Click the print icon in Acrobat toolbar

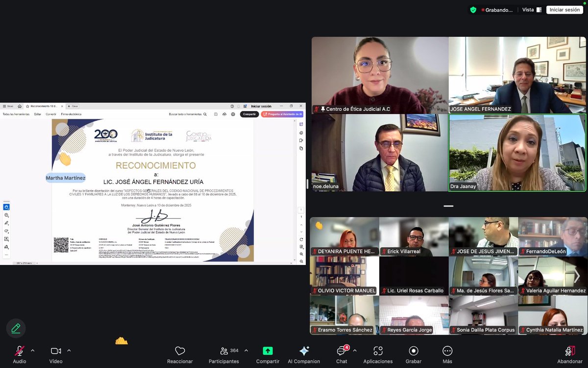tap(233, 114)
